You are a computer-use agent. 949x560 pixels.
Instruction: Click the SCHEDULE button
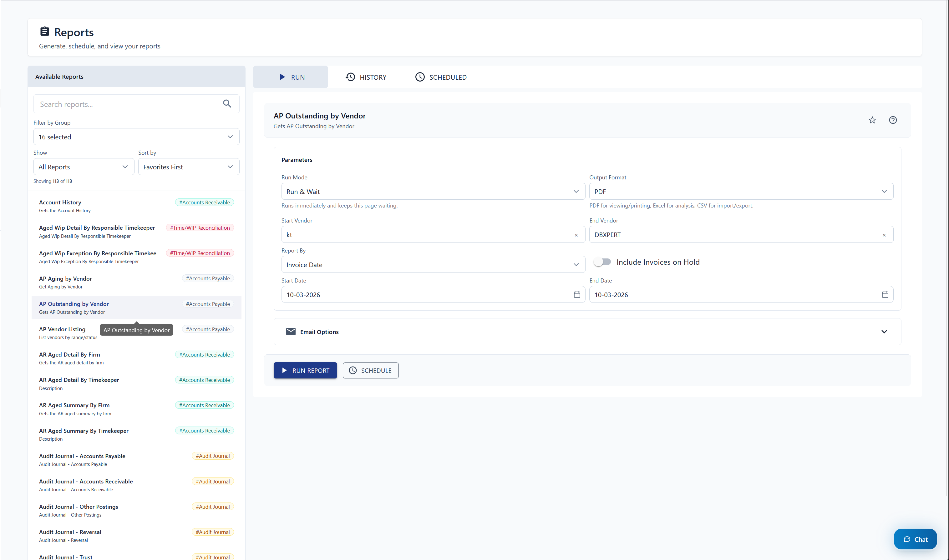(370, 370)
